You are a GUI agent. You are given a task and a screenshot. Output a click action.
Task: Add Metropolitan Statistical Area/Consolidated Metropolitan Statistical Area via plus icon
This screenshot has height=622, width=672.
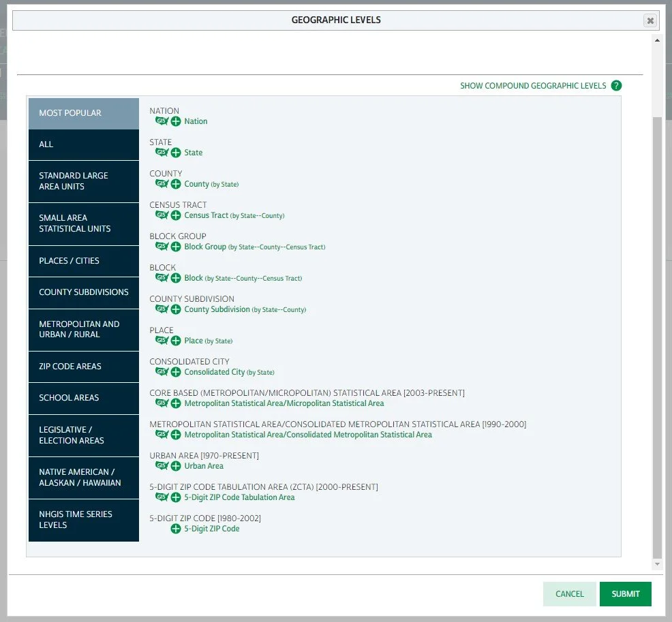176,435
